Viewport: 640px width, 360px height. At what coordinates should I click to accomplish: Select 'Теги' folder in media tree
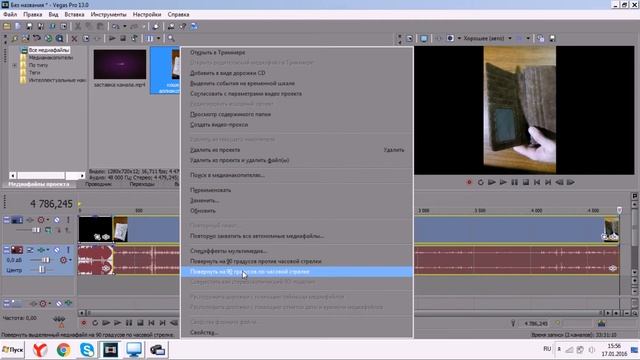coord(34,72)
